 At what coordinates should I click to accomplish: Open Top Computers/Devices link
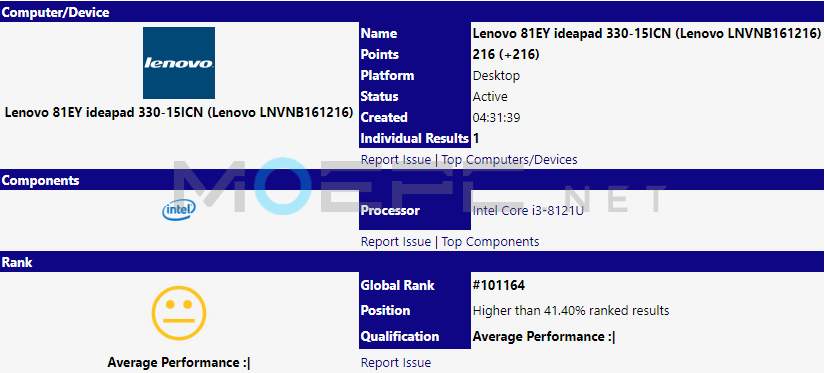click(509, 159)
